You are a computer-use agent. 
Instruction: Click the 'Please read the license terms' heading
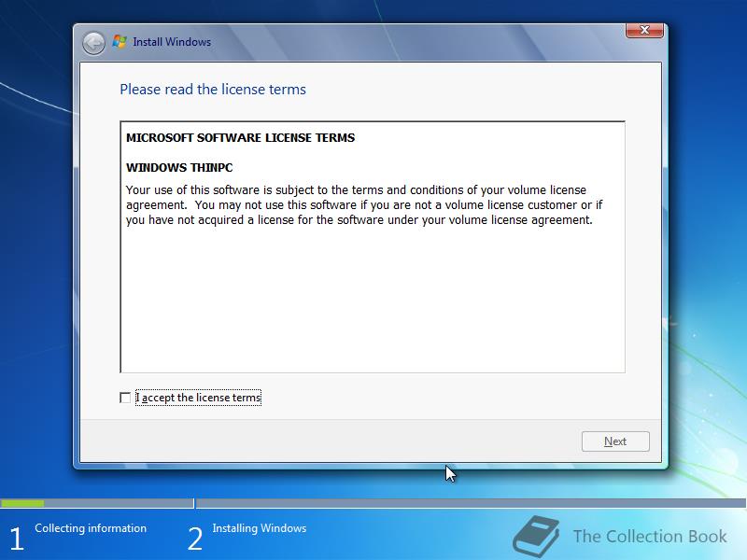click(213, 90)
